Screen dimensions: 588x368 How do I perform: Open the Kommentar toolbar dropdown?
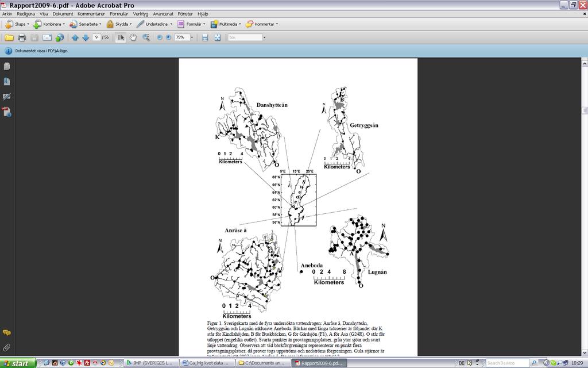(262, 24)
